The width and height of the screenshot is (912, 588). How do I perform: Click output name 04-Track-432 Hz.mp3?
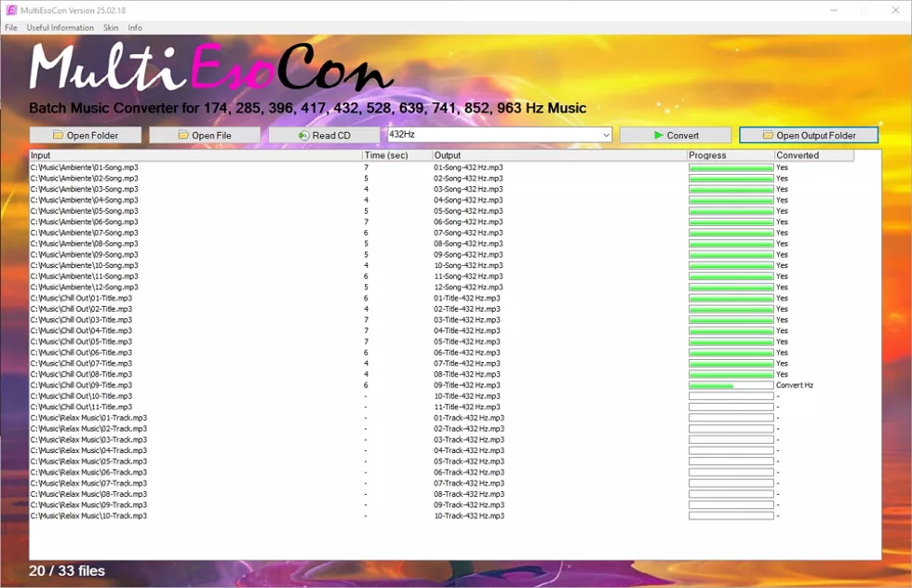469,450
